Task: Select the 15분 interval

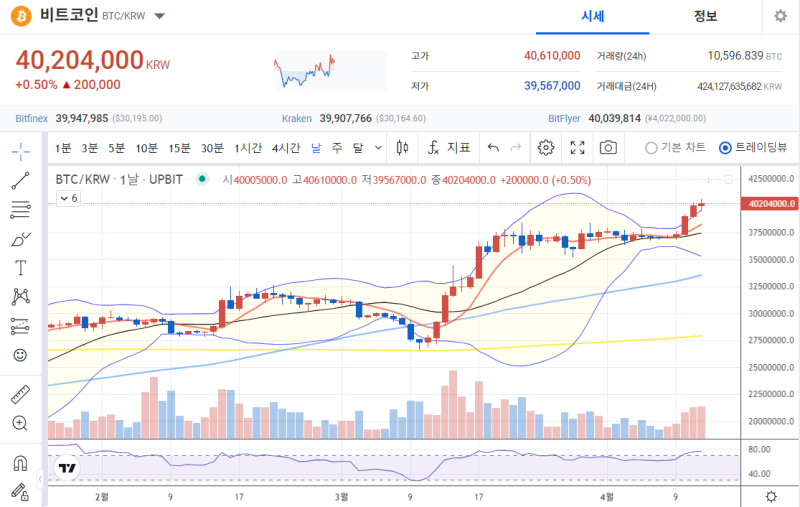Action: point(179,148)
